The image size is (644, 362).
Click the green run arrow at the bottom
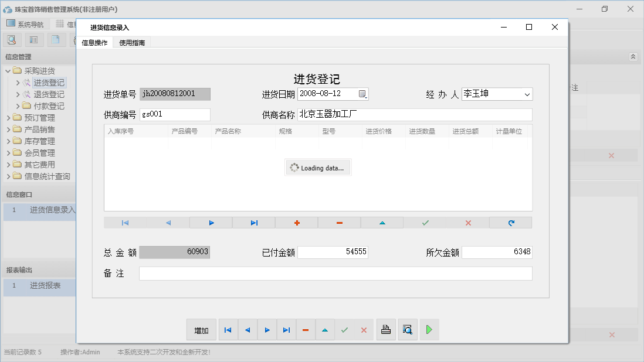pos(429,329)
